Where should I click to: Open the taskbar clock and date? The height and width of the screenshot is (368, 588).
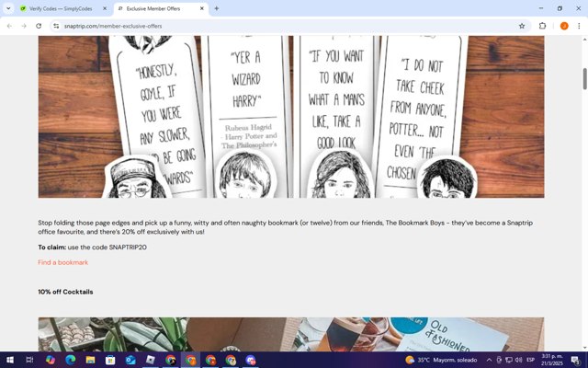pyautogui.click(x=552, y=360)
